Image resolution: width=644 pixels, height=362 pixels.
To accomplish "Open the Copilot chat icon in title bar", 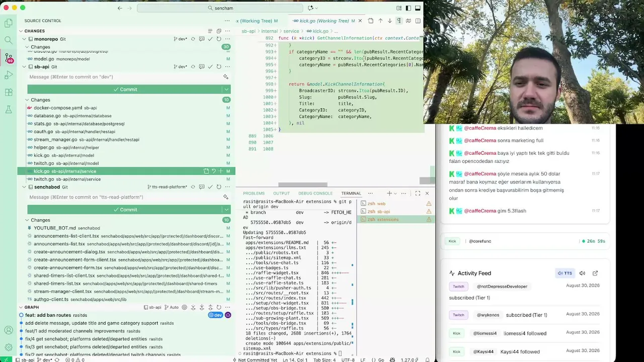I will tap(310, 8).
